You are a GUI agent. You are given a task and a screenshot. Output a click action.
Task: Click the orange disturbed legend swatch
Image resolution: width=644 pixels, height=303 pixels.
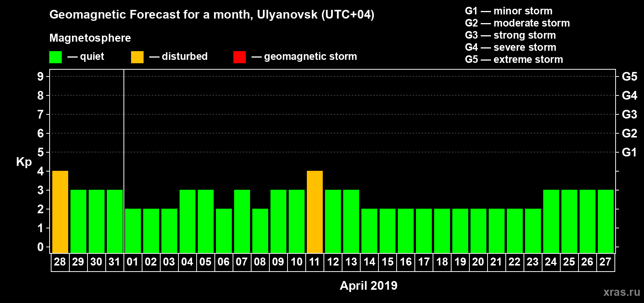pos(137,57)
